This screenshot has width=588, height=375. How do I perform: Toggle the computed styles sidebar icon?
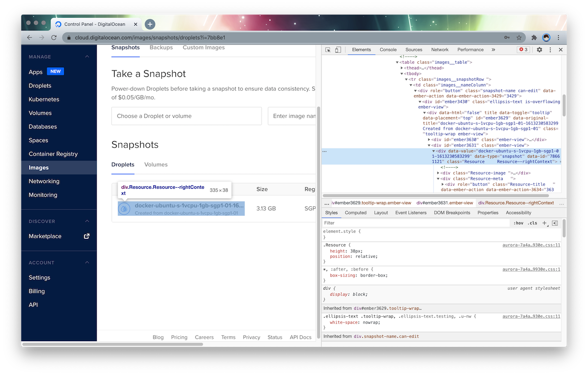tap(555, 223)
